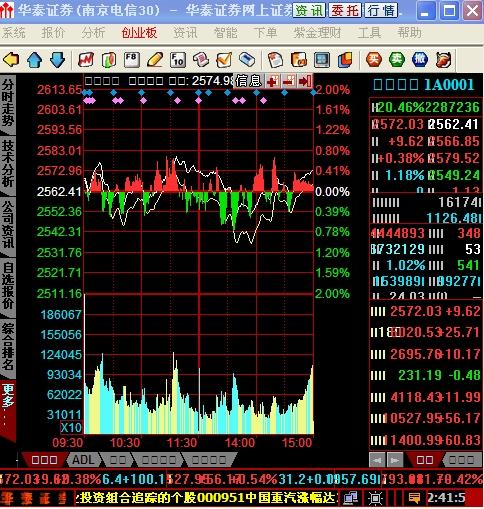This screenshot has width=484, height=509.
Task: Click the green 卖 sell icon
Action: point(397,60)
